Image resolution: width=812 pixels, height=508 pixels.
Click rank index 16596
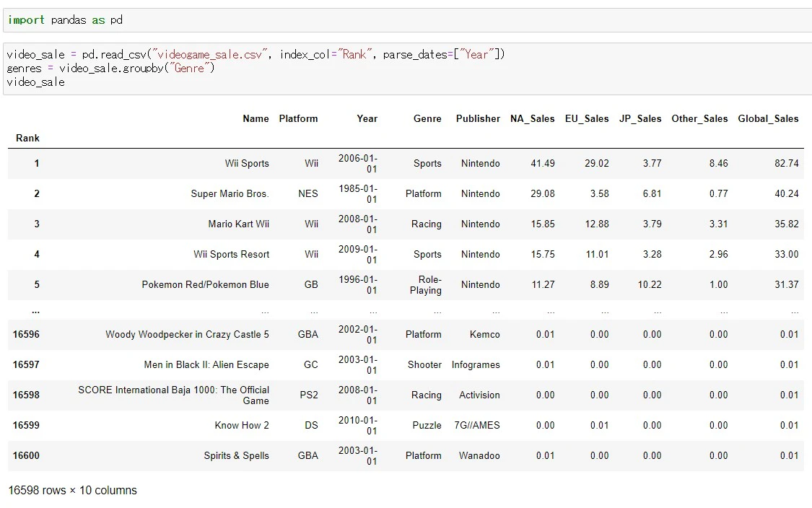click(27, 335)
